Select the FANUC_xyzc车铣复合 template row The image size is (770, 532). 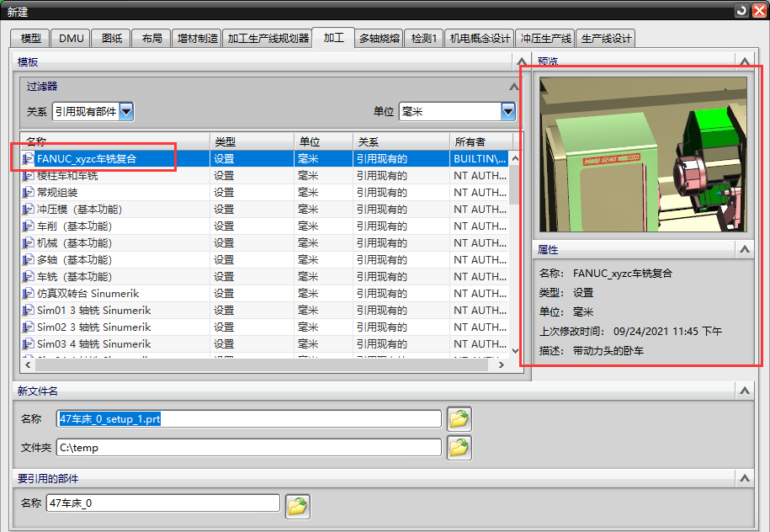(x=264, y=158)
